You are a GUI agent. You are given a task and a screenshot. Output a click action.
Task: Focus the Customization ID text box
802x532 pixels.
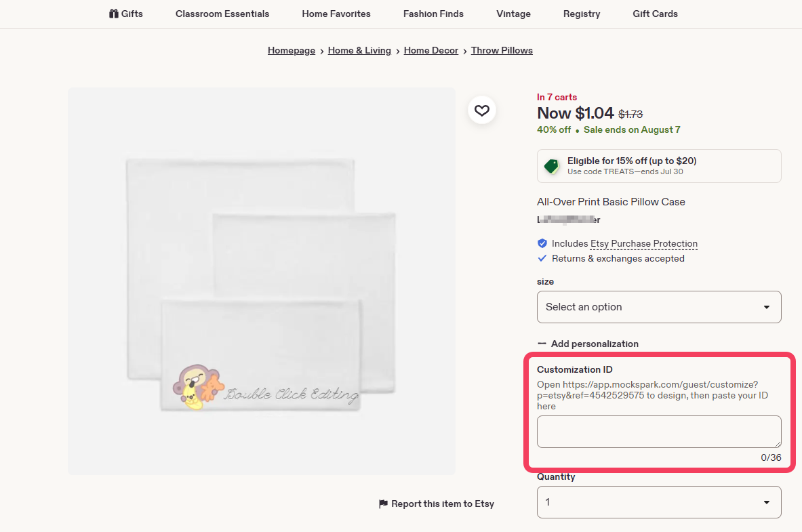click(659, 432)
